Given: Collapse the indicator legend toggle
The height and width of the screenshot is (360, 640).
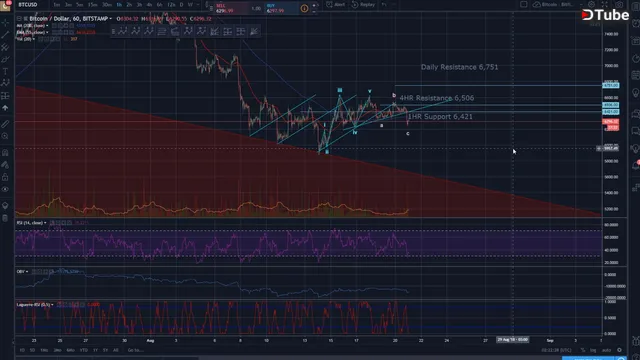Looking at the screenshot, I should click(19, 19).
